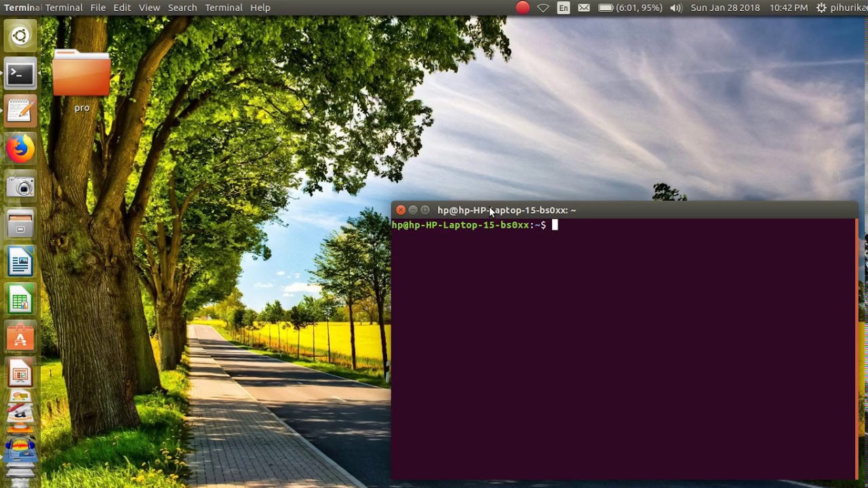Open the Text Editor launcher icon
868x488 pixels.
click(x=20, y=110)
